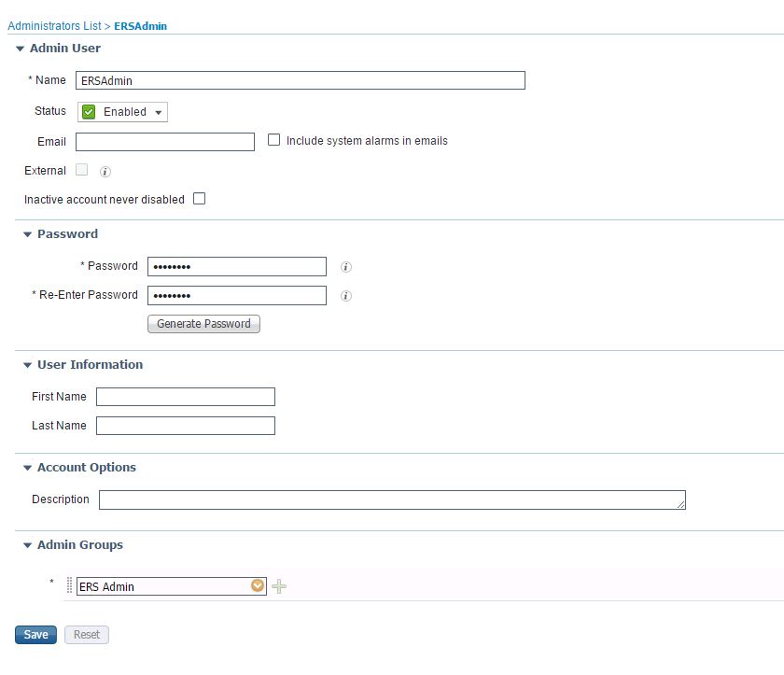
Task: Open the ERS Admin group dropdown arrow
Action: [257, 585]
